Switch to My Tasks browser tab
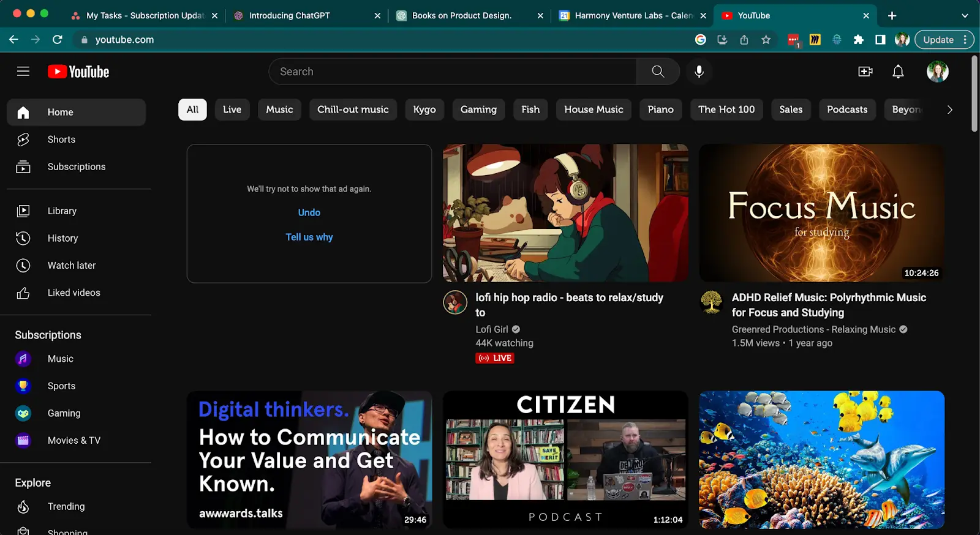Viewport: 980px width, 535px height. click(143, 15)
